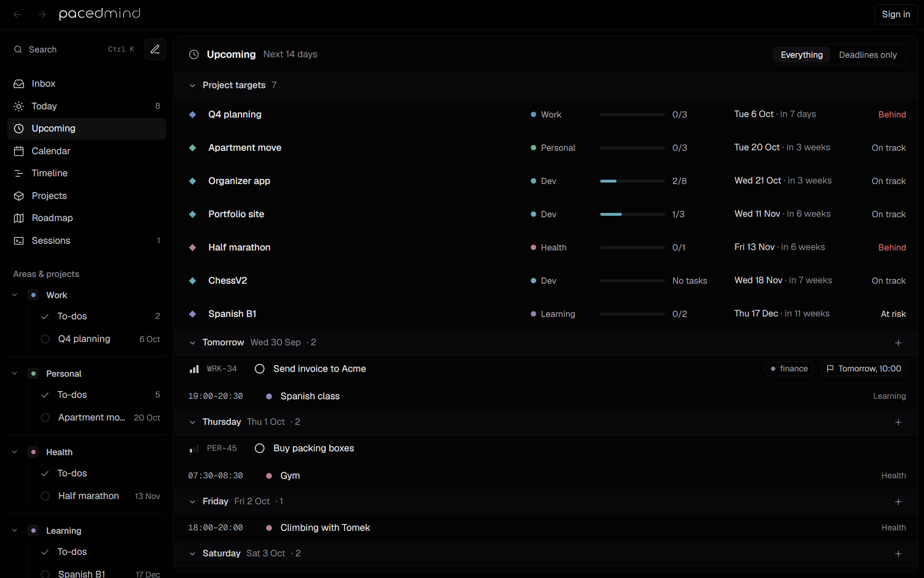Switch filter to Deadlines only

click(x=868, y=55)
